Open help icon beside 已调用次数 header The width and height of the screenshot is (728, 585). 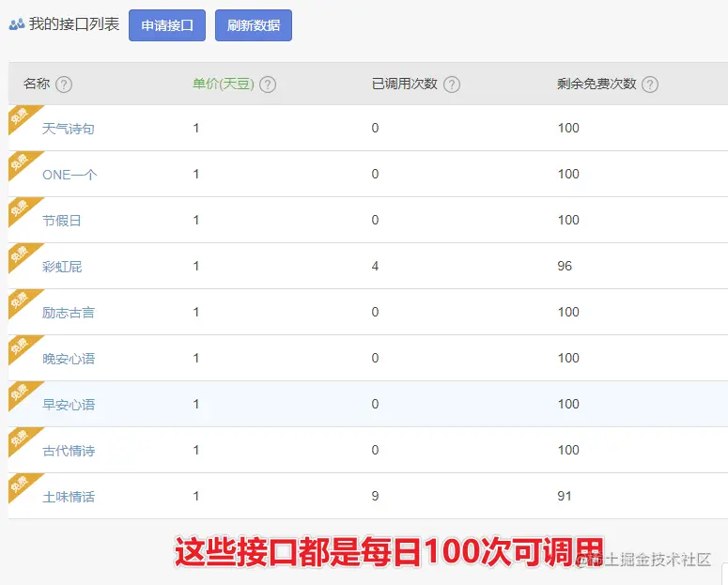pyautogui.click(x=452, y=85)
